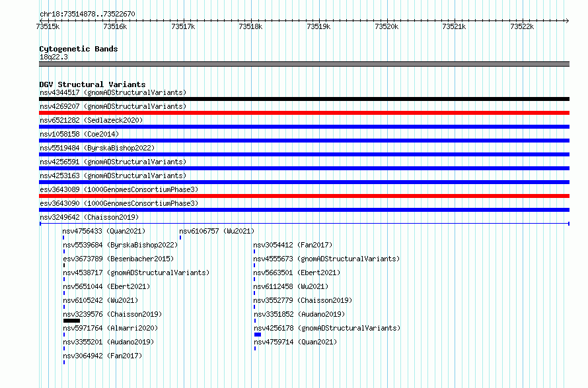Select the red nsv4269207 variant bar
588x388 pixels.
tap(304, 113)
